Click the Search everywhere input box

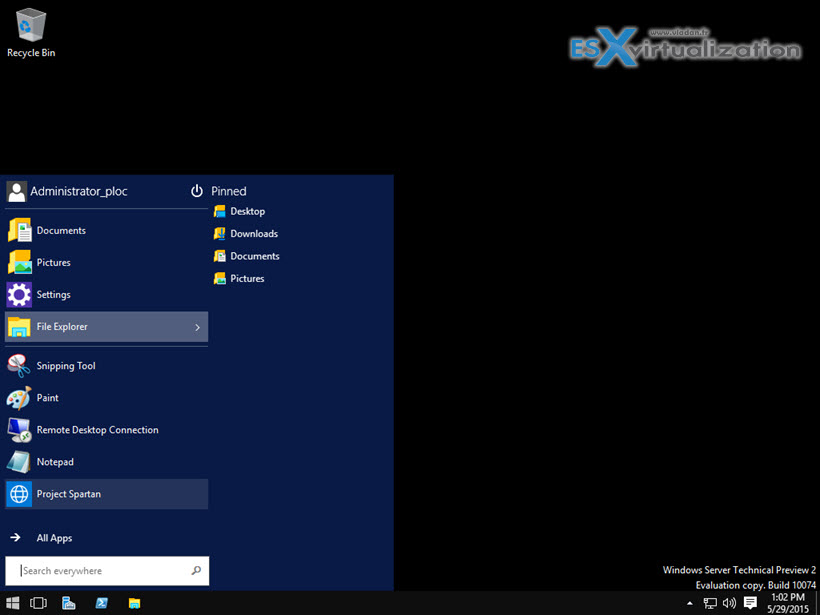coord(107,571)
